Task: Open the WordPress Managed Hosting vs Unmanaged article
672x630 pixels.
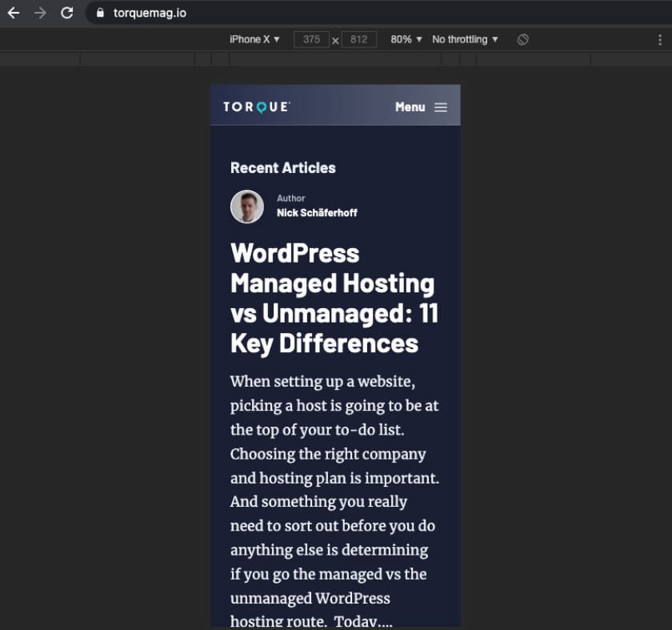Action: click(x=334, y=299)
